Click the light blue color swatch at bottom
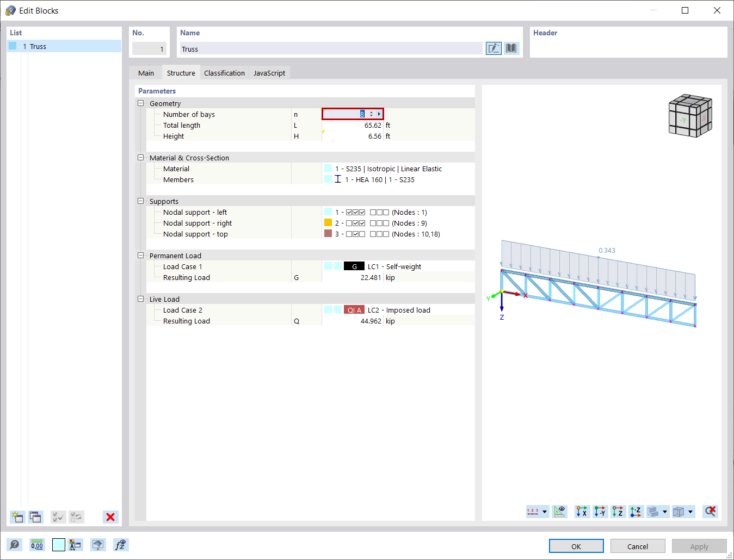This screenshot has width=734, height=560. pos(58,544)
